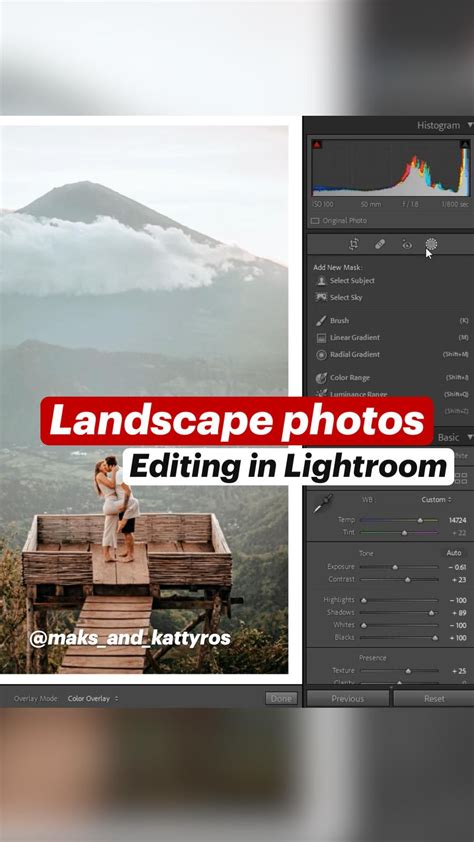
Task: Click the Select Subject mask option
Action: pyautogui.click(x=352, y=280)
